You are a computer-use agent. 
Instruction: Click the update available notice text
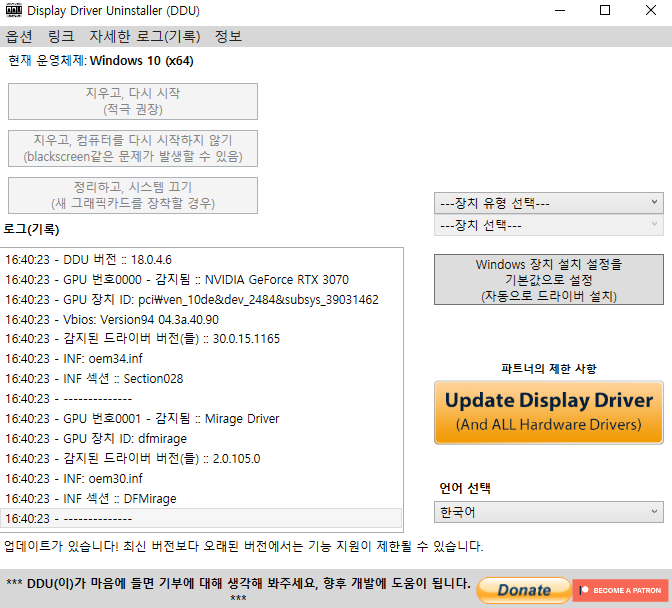pos(243,546)
